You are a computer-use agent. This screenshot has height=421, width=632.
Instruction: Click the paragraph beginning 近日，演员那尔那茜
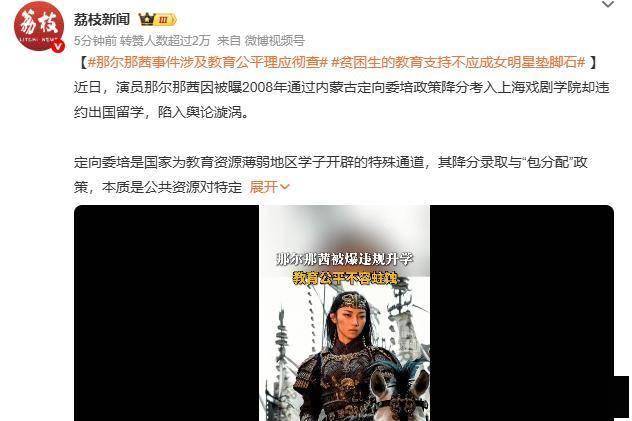pyautogui.click(x=341, y=100)
